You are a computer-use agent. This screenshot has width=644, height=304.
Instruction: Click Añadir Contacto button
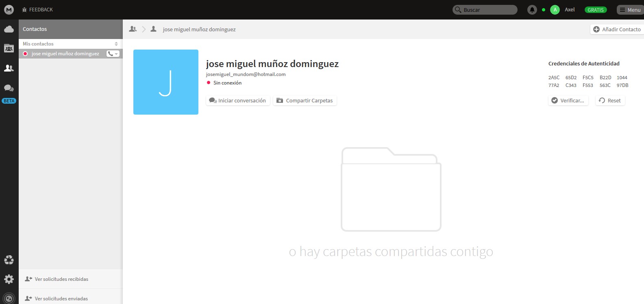point(617,29)
